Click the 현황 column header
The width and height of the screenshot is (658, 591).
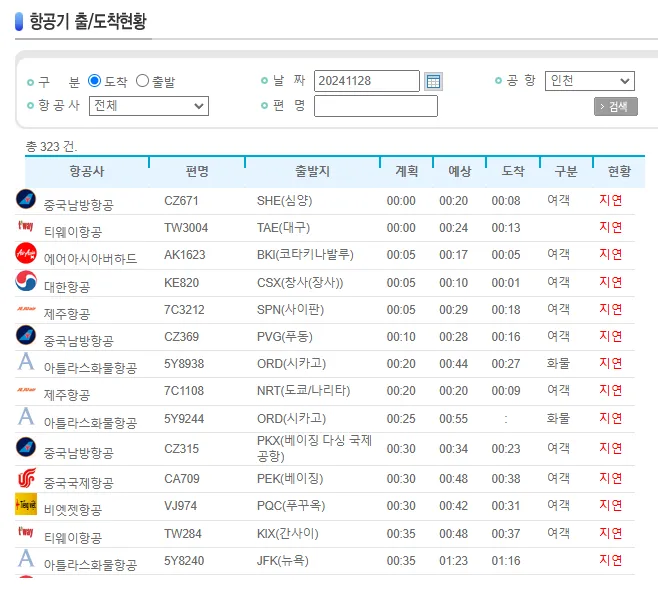click(619, 171)
